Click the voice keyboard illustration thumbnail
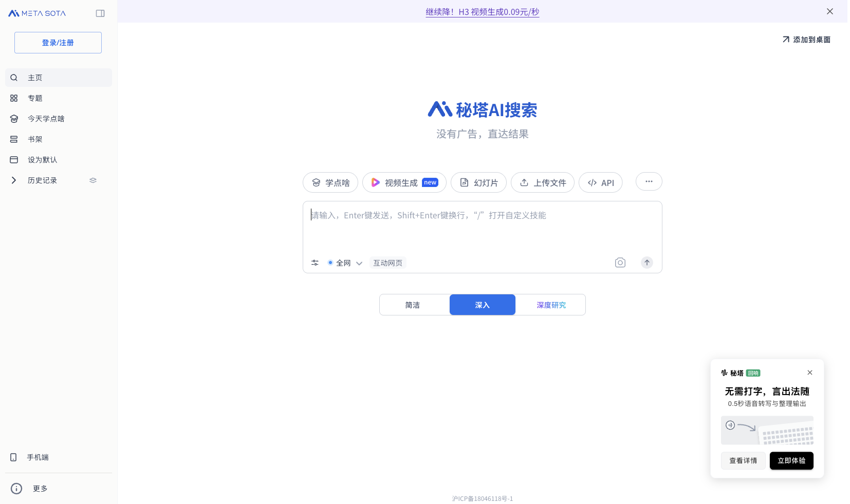Viewport: 850px width, 504px height. click(767, 431)
